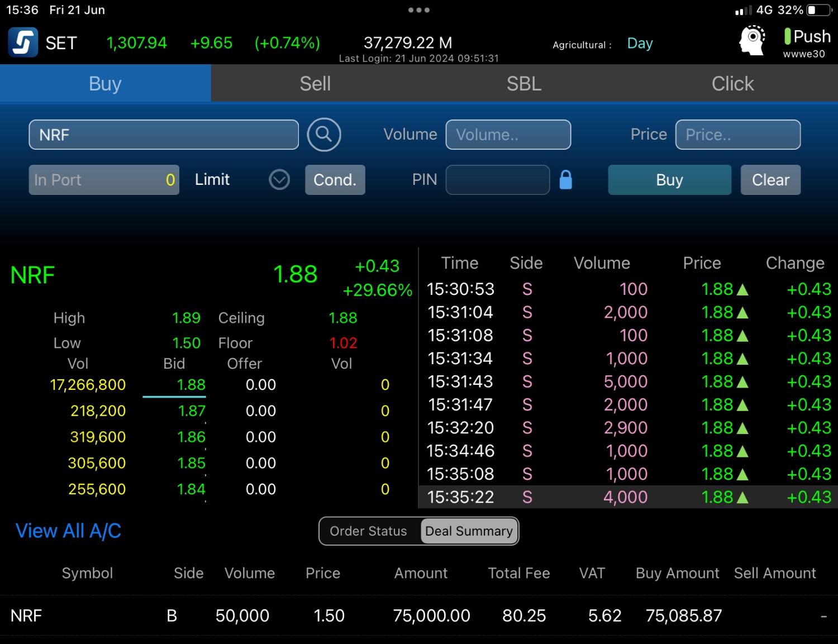
Task: Tap the Floor price 1.02
Action: 343,343
